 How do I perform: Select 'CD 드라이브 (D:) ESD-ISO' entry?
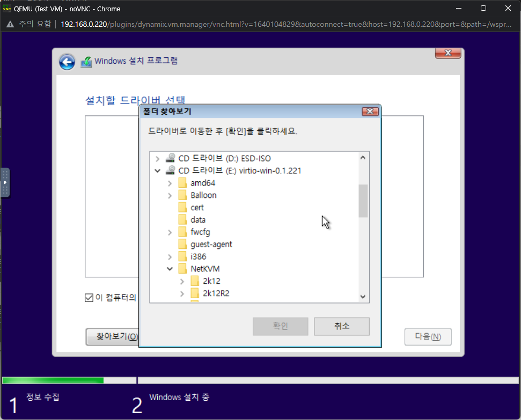click(x=225, y=158)
